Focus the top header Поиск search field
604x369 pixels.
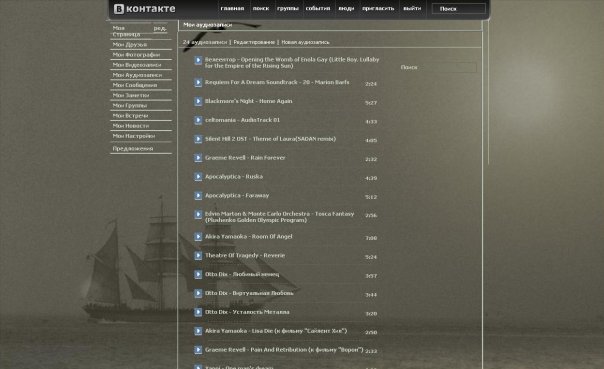point(458,8)
